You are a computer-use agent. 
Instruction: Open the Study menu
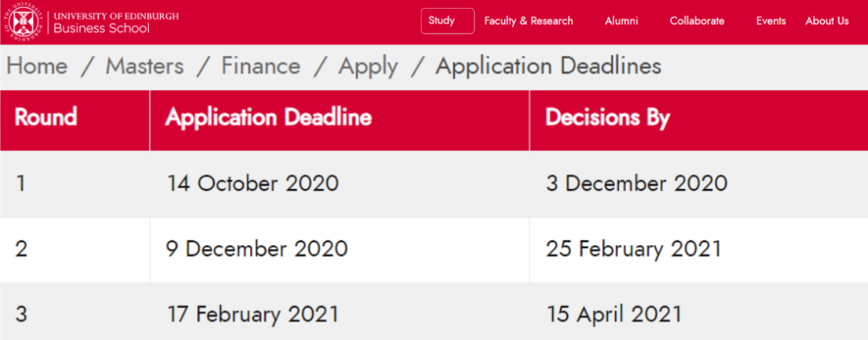point(448,21)
